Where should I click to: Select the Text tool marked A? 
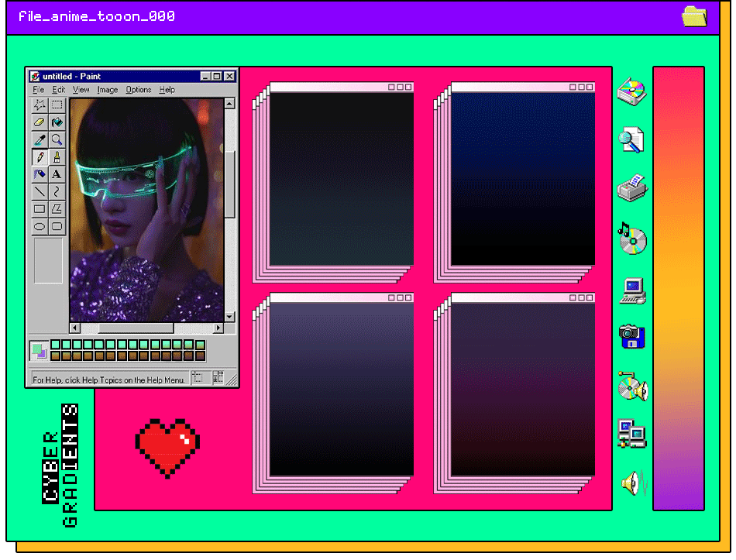pyautogui.click(x=57, y=174)
